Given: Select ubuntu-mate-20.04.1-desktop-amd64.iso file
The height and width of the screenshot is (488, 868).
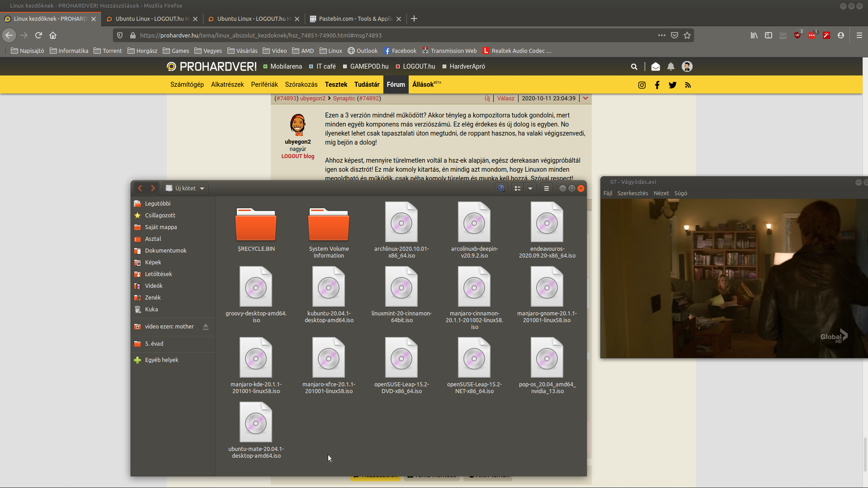Looking at the screenshot, I should [256, 431].
